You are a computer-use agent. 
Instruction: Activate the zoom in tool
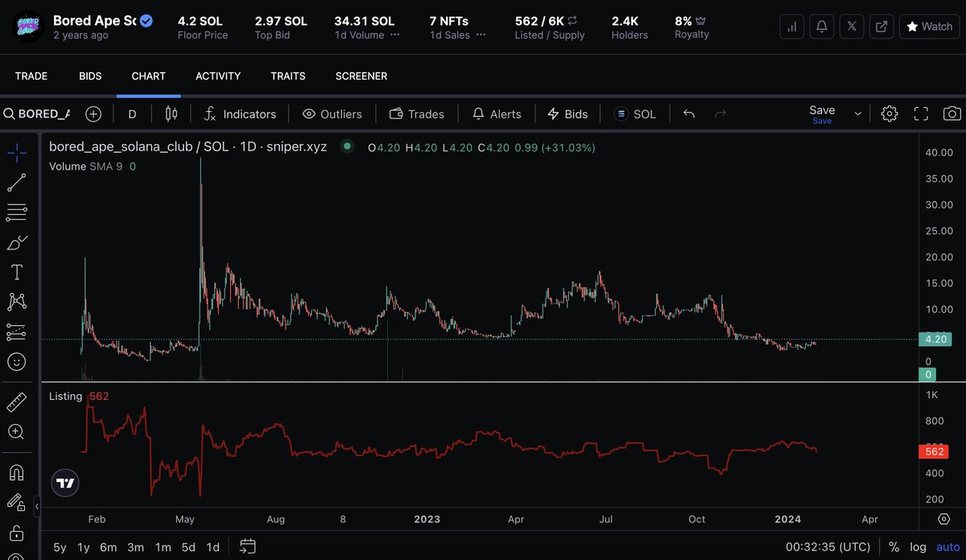click(16, 432)
